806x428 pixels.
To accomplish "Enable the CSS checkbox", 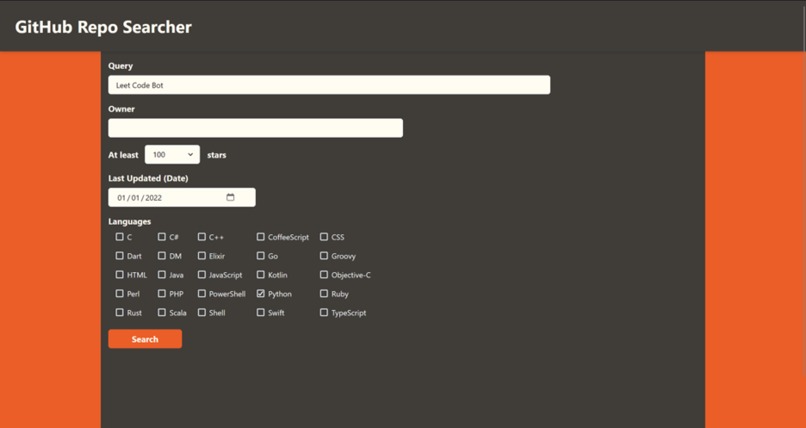I will pos(324,237).
